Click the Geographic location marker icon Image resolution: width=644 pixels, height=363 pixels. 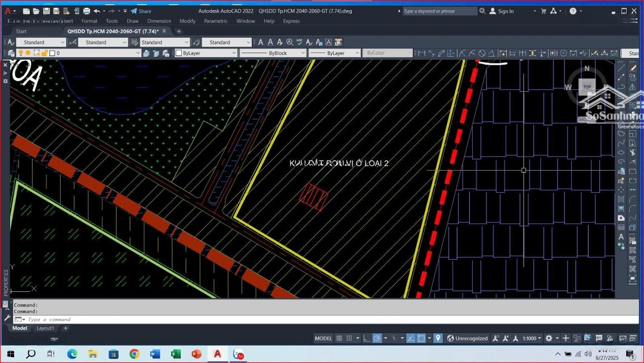[x=438, y=339]
